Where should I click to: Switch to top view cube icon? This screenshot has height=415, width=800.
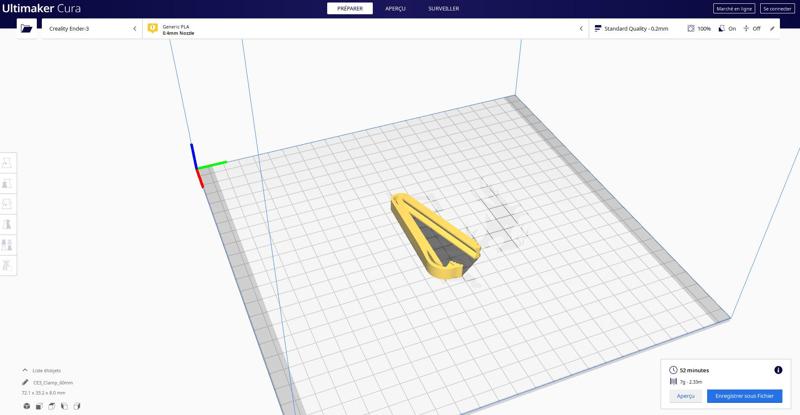[52, 406]
